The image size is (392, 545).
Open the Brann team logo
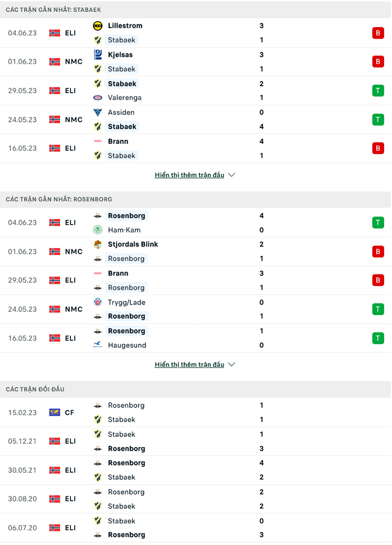pos(98,141)
